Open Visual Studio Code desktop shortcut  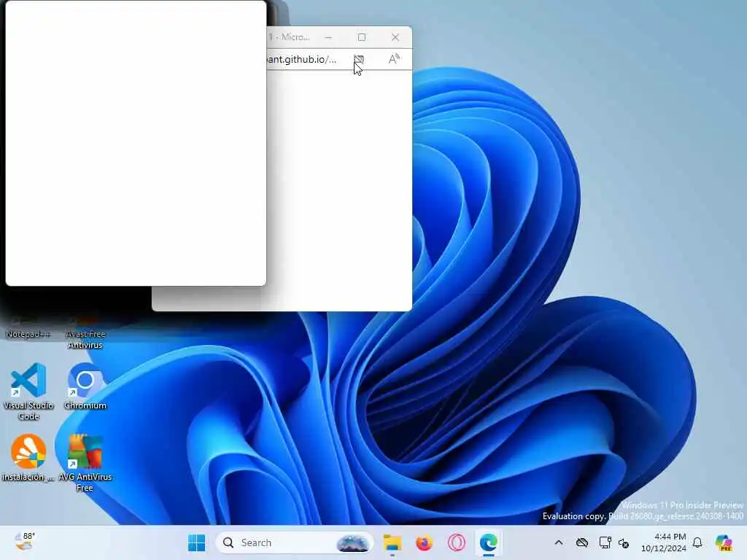tap(28, 392)
